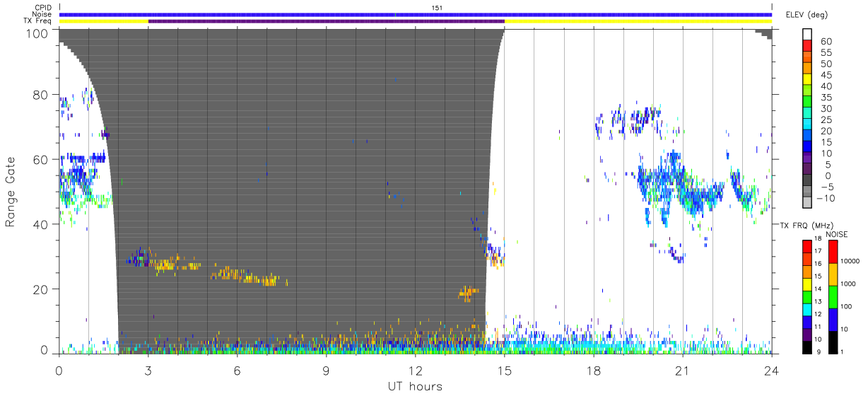The width and height of the screenshot is (868, 401).
Task: Pick the black swatch in the NOISE legend
Action: (x=833, y=342)
